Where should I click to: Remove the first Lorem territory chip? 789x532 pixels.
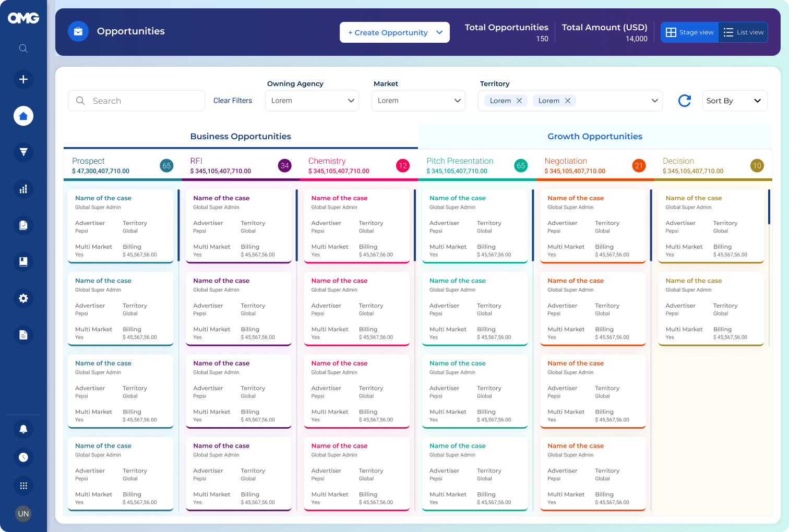(x=519, y=101)
